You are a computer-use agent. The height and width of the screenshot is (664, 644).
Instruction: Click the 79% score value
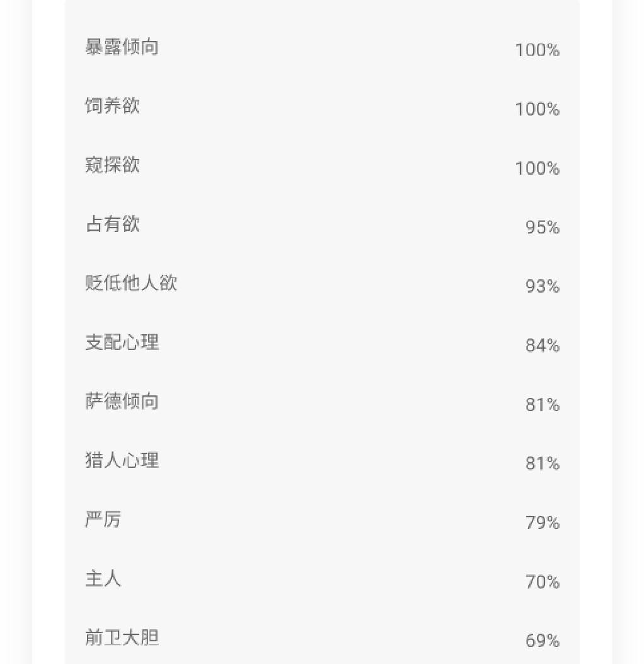[x=543, y=523]
